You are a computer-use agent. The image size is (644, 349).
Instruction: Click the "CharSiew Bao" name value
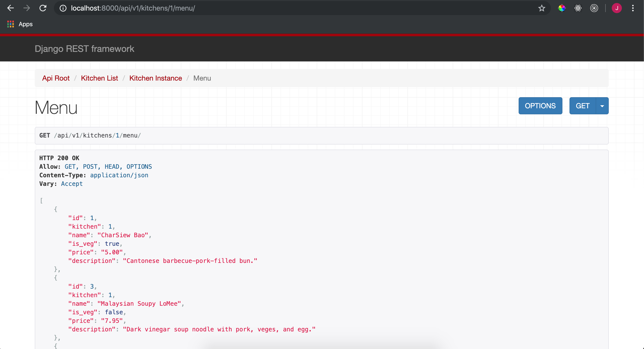pyautogui.click(x=123, y=235)
